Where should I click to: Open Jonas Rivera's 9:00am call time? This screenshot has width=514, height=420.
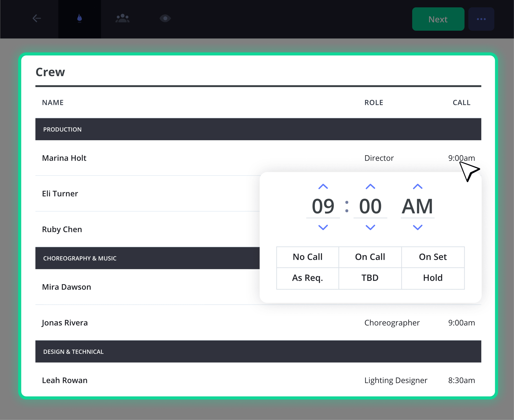click(461, 323)
